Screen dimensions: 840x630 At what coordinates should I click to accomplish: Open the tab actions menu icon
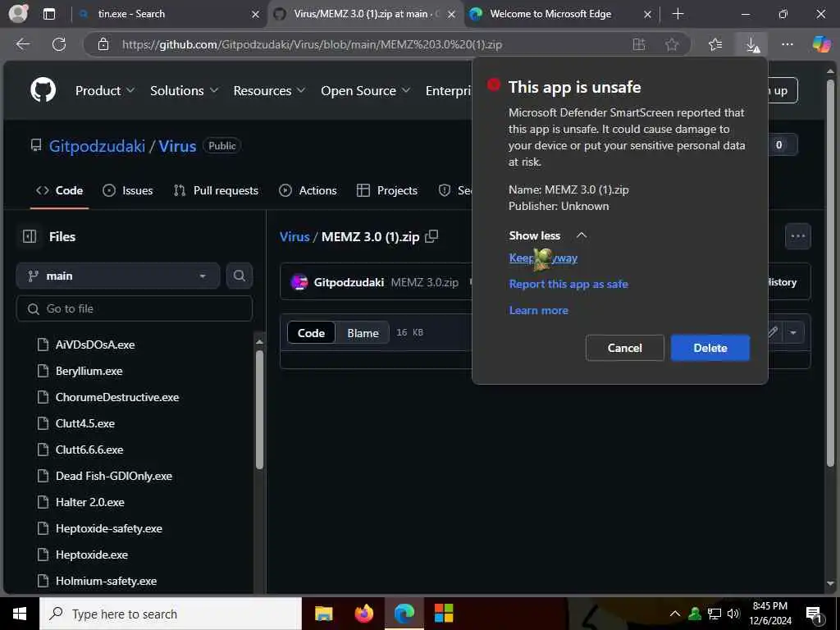point(48,14)
